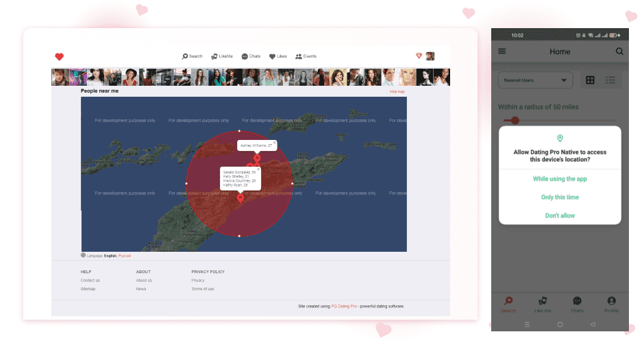Click the radius slider handle
This screenshot has width=644, height=343.
tap(515, 121)
